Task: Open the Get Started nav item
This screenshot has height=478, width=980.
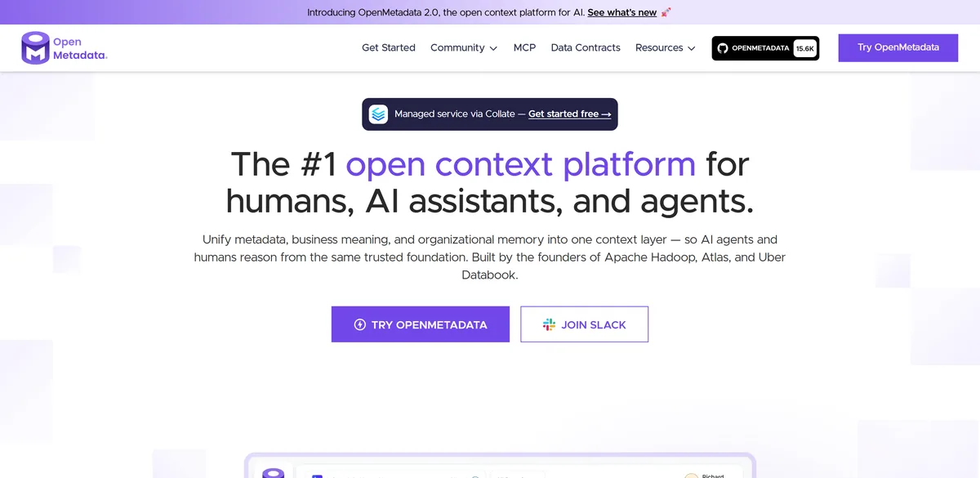Action: (x=389, y=47)
